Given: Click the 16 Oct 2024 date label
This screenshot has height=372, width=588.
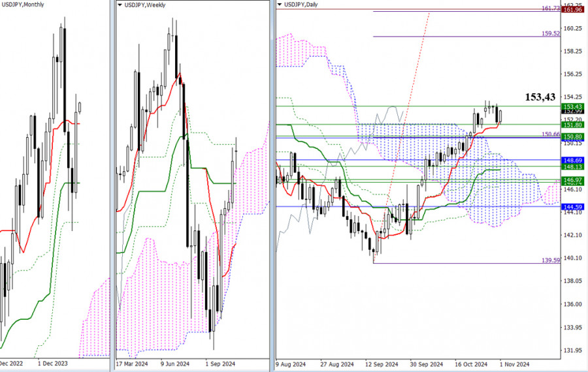Looking at the screenshot, I should click(x=471, y=364).
